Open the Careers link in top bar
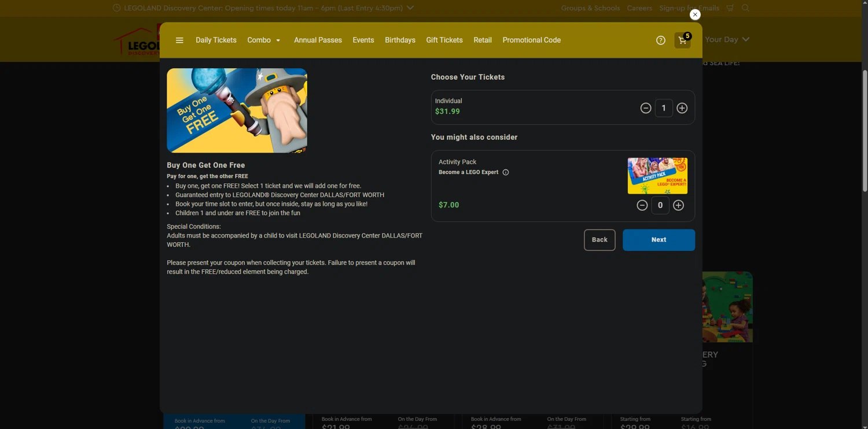 point(639,8)
